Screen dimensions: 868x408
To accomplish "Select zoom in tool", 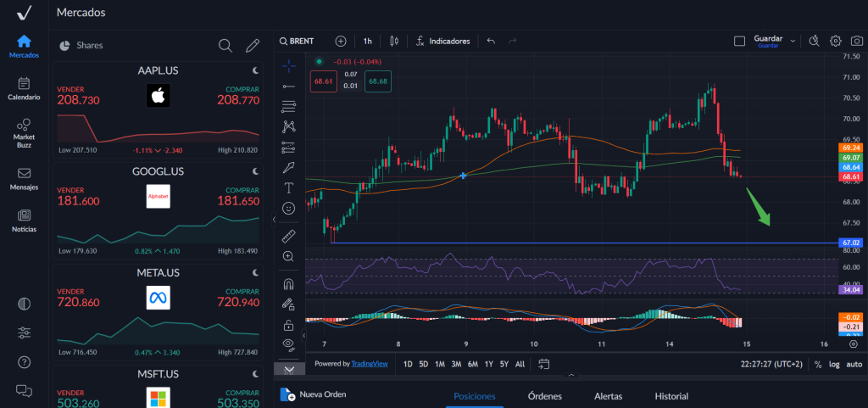I will click(288, 256).
